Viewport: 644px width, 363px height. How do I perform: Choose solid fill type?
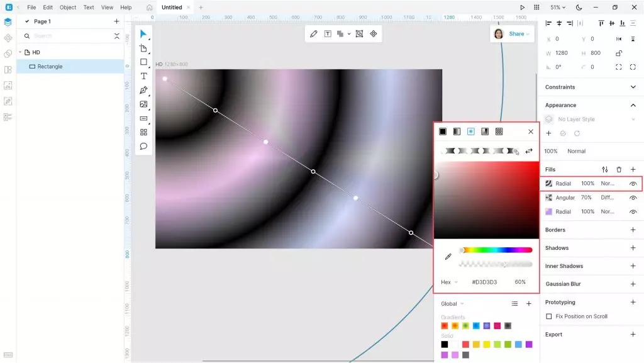point(443,131)
